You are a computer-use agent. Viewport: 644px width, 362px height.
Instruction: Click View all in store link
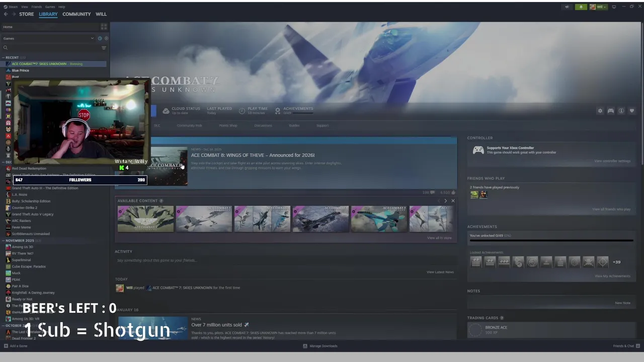pos(439,238)
